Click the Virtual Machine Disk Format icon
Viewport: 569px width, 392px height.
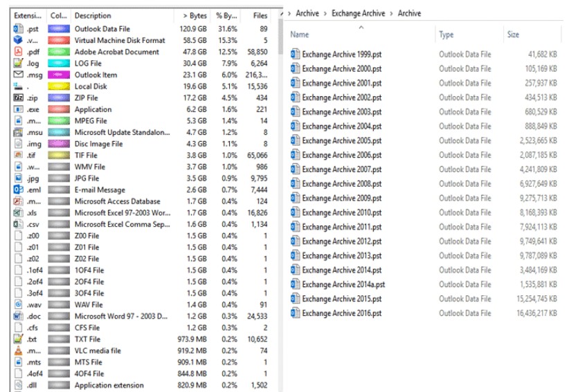click(18, 40)
